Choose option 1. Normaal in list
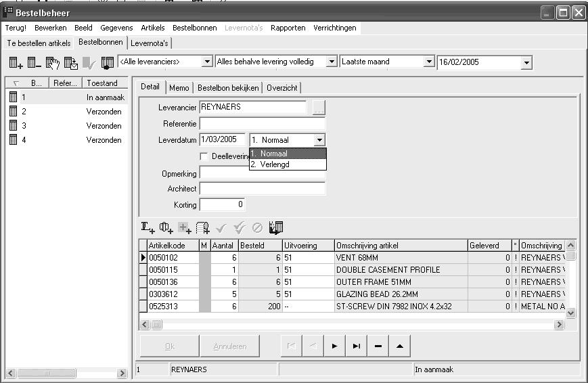 coord(288,154)
